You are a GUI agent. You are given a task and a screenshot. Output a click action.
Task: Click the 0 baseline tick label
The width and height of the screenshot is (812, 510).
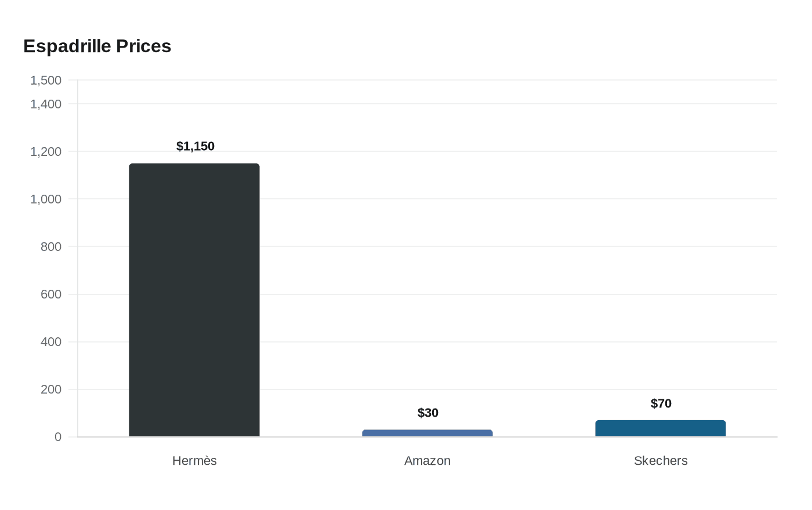pyautogui.click(x=58, y=437)
